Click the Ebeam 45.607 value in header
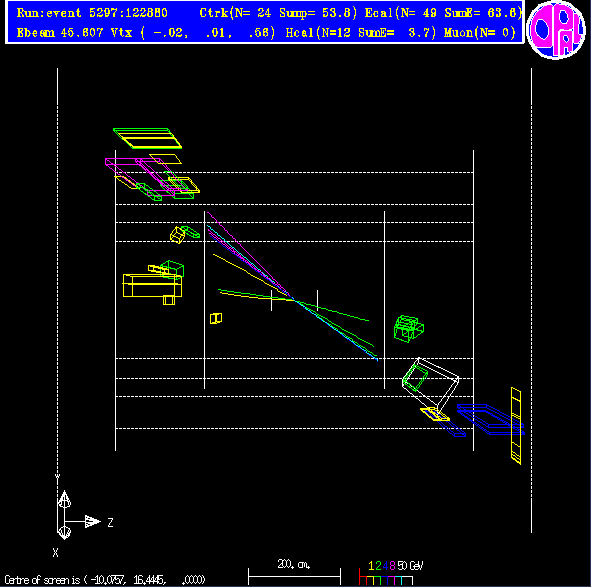 60,33
